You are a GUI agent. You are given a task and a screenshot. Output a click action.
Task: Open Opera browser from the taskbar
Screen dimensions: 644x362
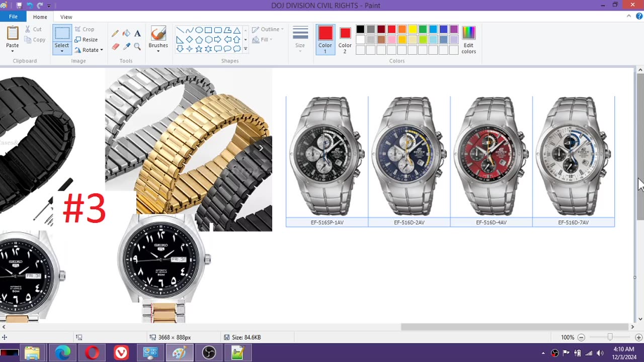point(92,353)
